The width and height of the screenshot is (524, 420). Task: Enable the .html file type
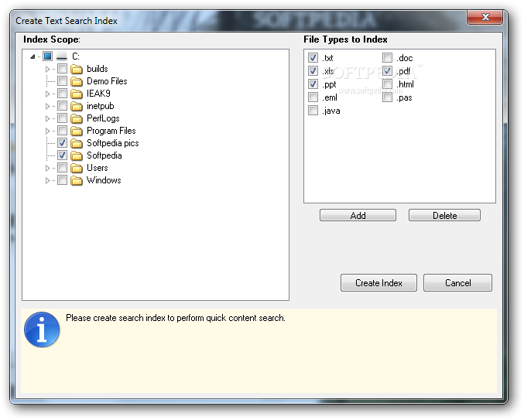[x=387, y=84]
